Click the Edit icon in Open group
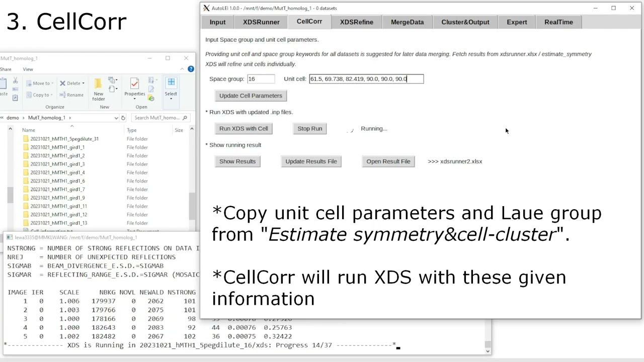The height and width of the screenshot is (362, 644). [151, 89]
